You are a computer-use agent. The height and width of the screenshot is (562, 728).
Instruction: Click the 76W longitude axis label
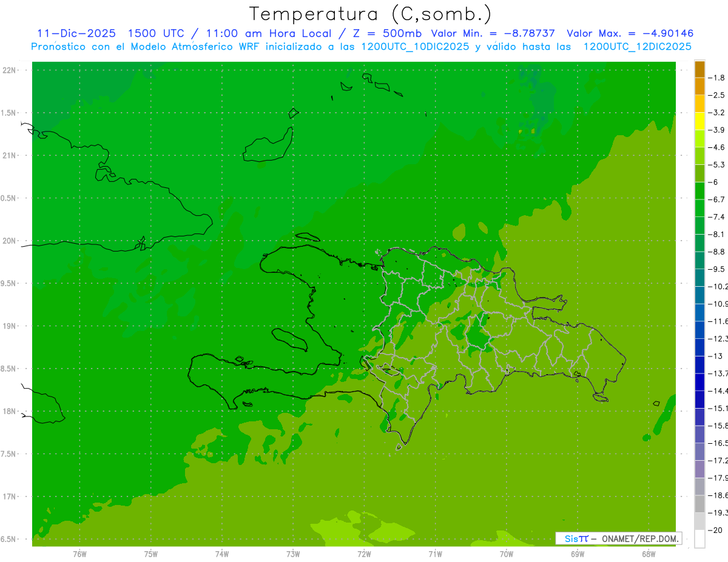(79, 554)
